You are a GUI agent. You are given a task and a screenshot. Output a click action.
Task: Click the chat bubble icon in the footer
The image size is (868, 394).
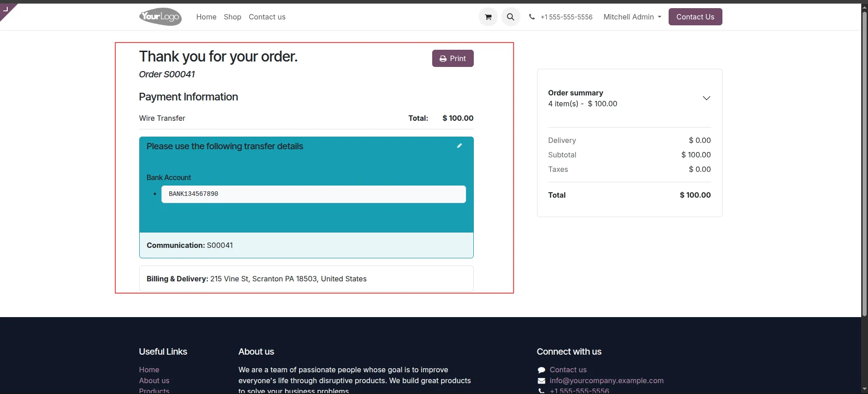541,370
